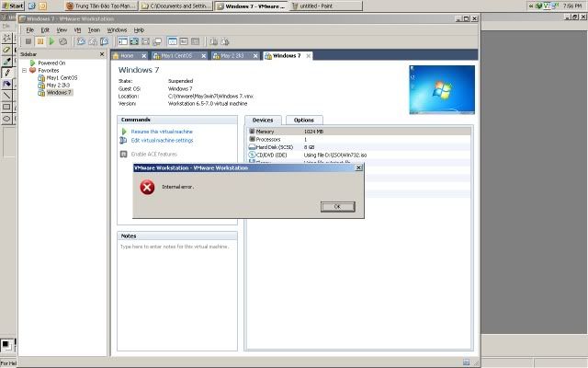
Task: Select May1 CentOS in Favorites
Action: click(x=62, y=77)
